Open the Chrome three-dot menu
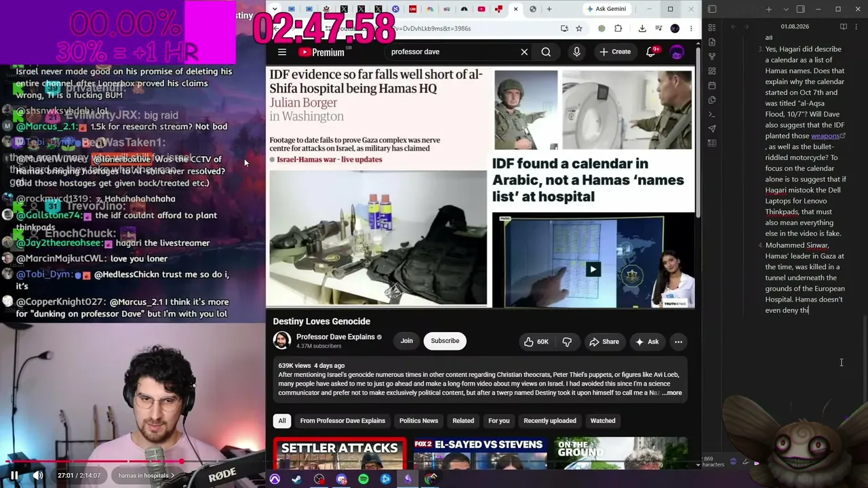This screenshot has width=868, height=488. [691, 28]
